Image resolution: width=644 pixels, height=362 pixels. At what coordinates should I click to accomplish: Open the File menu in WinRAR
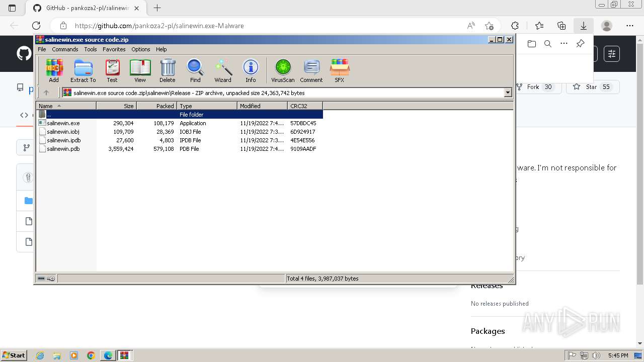[x=42, y=49]
